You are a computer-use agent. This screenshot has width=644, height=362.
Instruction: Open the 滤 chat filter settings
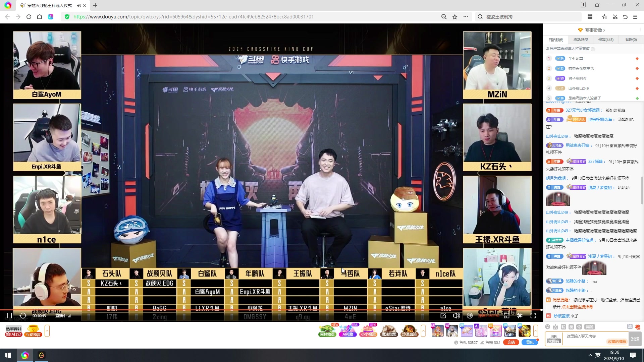(x=630, y=327)
